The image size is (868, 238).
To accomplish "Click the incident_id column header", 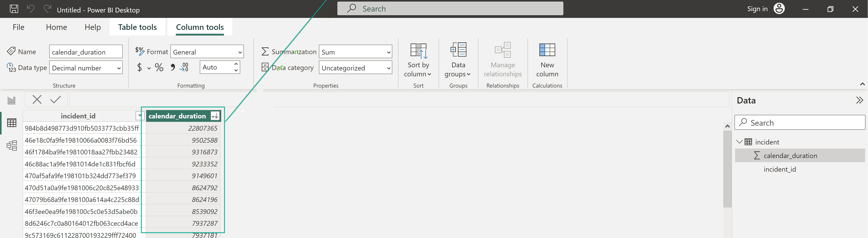I will pyautogui.click(x=78, y=116).
